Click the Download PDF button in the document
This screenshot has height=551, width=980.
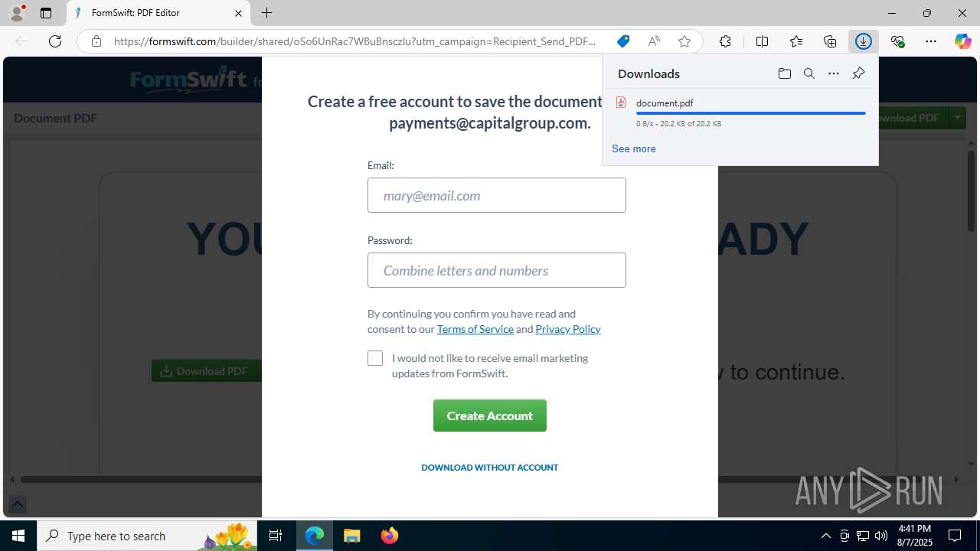coord(204,371)
